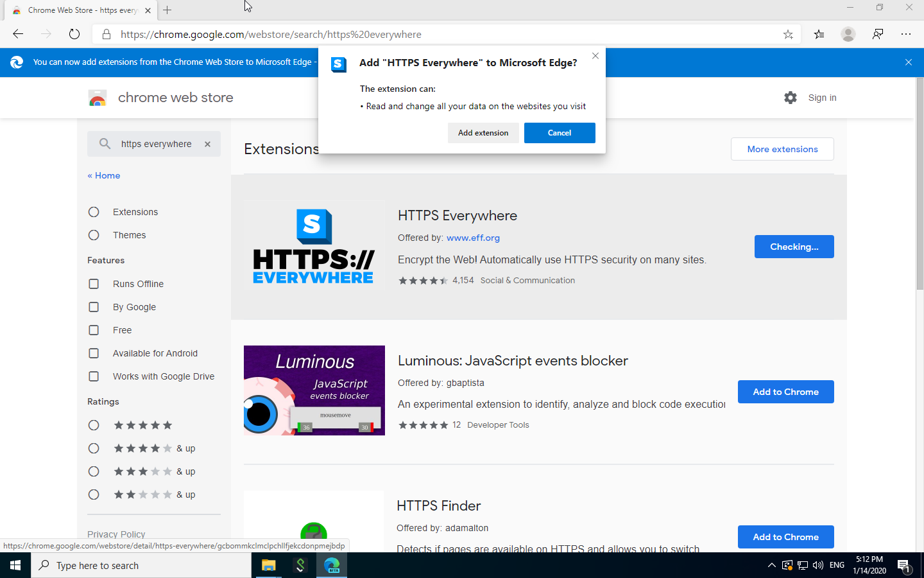924x578 pixels.
Task: Open HTTPS Everywhere from the taskbar
Action: click(x=300, y=565)
